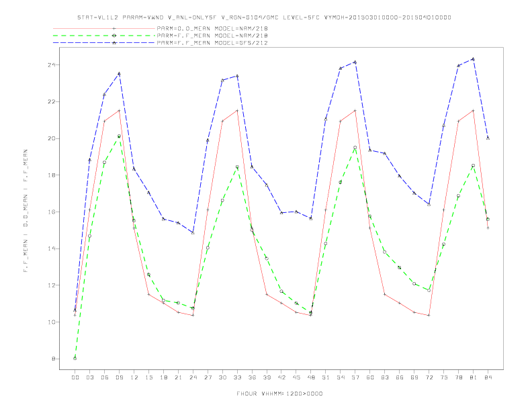
Task: Click red plus data point at hour 39
Action: coord(267,294)
